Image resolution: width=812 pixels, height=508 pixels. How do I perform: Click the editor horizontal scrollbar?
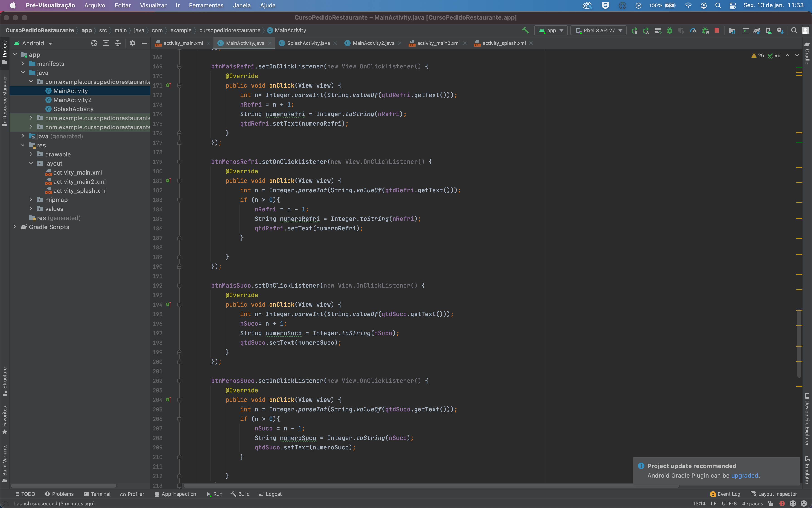[x=431, y=486]
